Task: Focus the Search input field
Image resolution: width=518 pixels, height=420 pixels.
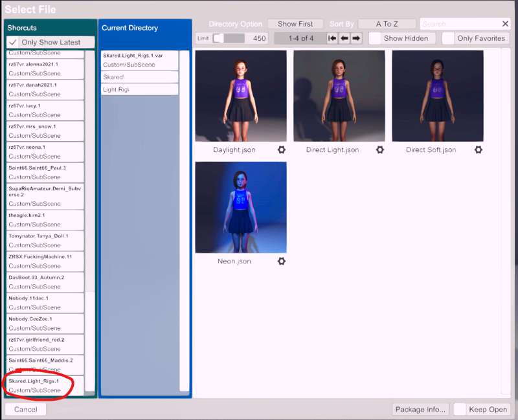Action: coord(461,24)
